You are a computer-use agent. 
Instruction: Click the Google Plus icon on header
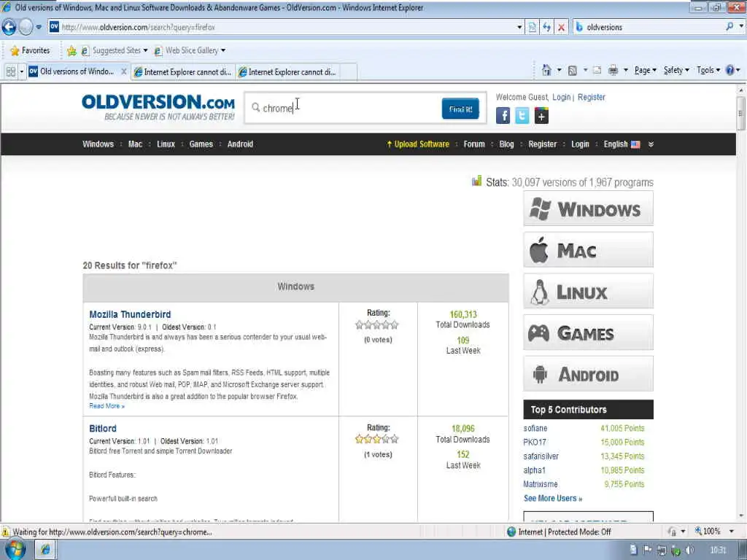pos(541,115)
